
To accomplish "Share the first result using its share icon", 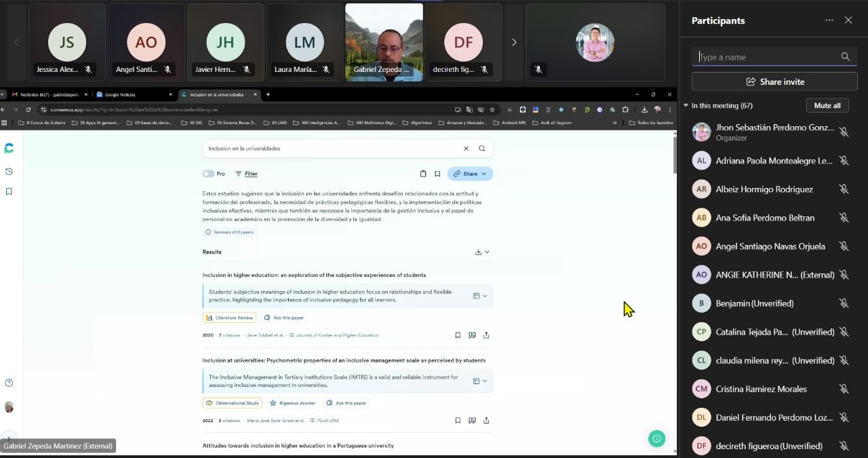I will (x=486, y=335).
